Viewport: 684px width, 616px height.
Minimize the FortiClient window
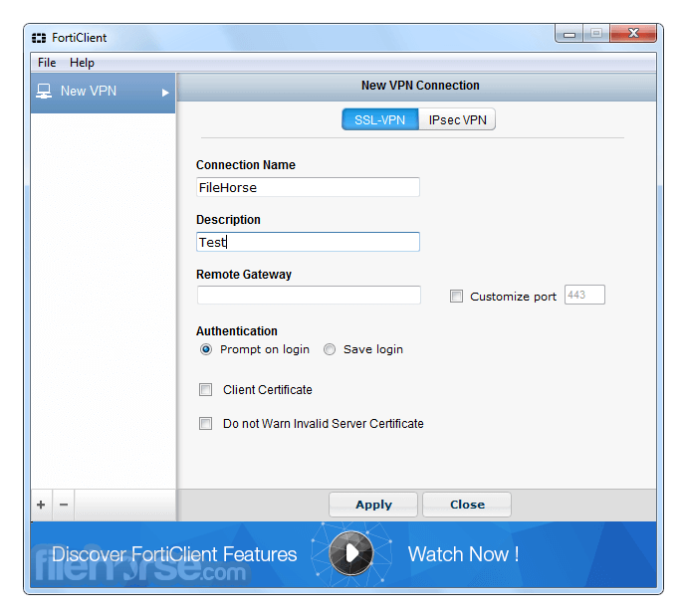click(570, 34)
